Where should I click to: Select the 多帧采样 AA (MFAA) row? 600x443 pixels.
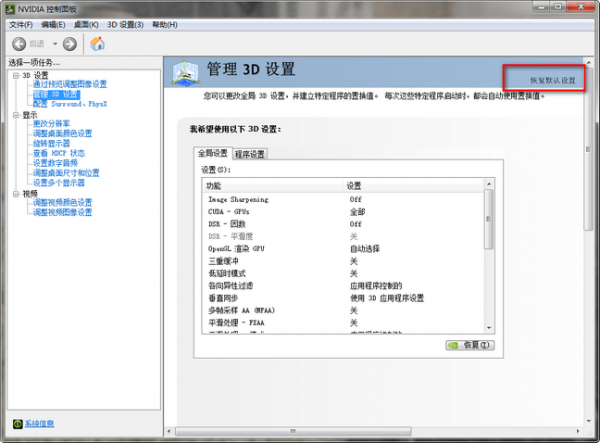[x=343, y=310]
